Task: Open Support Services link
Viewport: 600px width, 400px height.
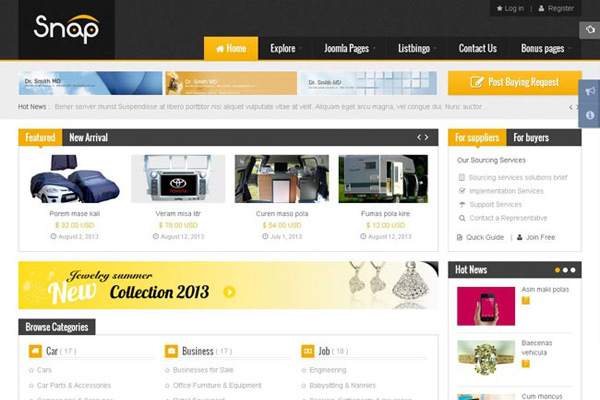Action: [496, 205]
